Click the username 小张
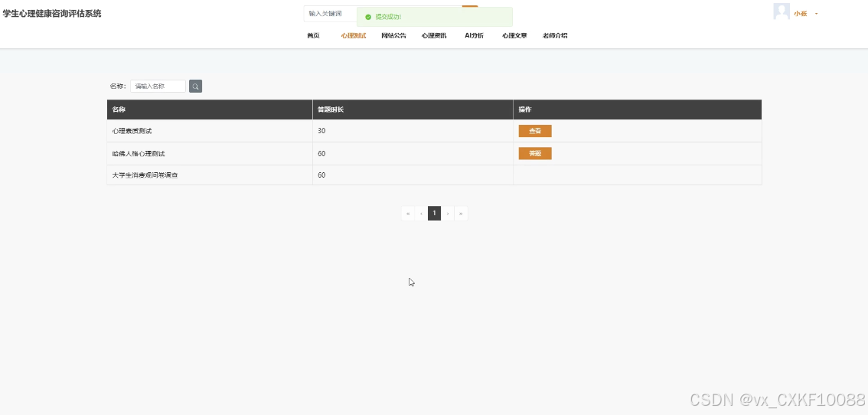 tap(801, 14)
